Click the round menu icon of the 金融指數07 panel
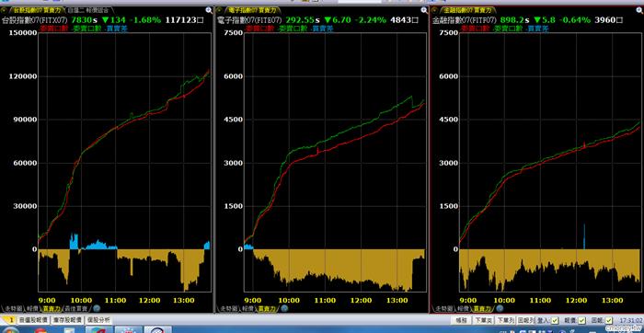The height and width of the screenshot is (333, 644). point(435,10)
